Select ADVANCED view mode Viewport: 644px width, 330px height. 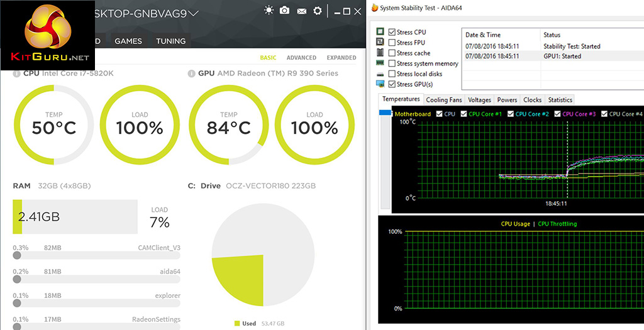[301, 58]
